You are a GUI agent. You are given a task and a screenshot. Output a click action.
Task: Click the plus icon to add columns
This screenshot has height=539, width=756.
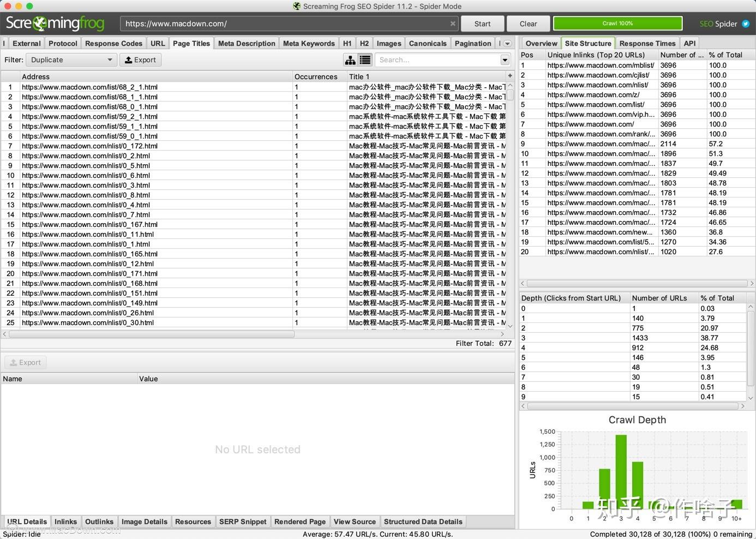510,76
